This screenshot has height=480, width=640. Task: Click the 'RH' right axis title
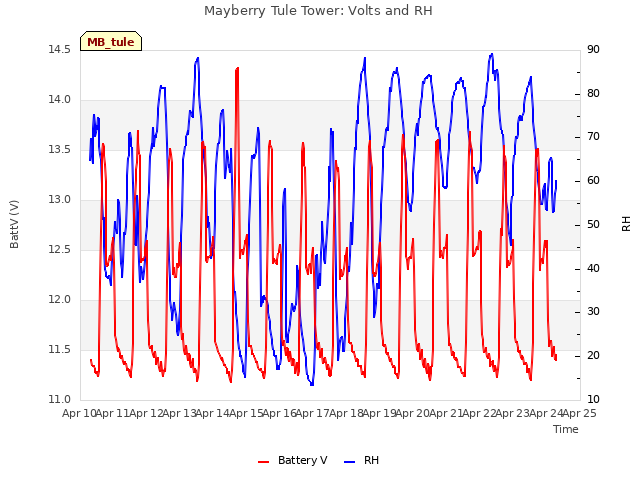pos(626,224)
